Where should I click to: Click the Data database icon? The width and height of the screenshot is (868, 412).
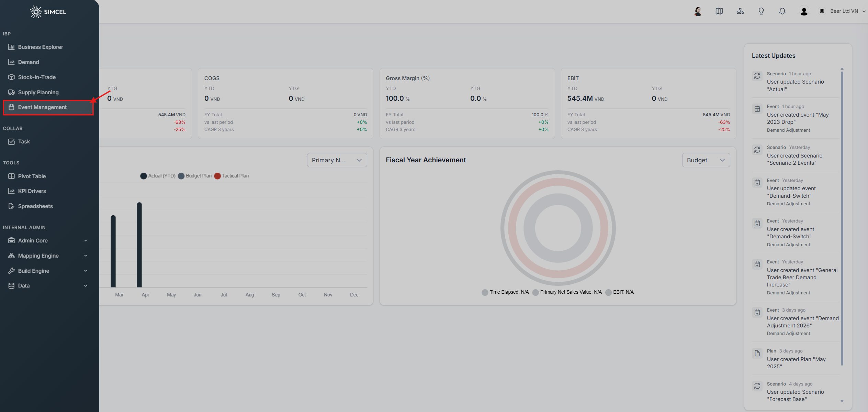click(11, 285)
